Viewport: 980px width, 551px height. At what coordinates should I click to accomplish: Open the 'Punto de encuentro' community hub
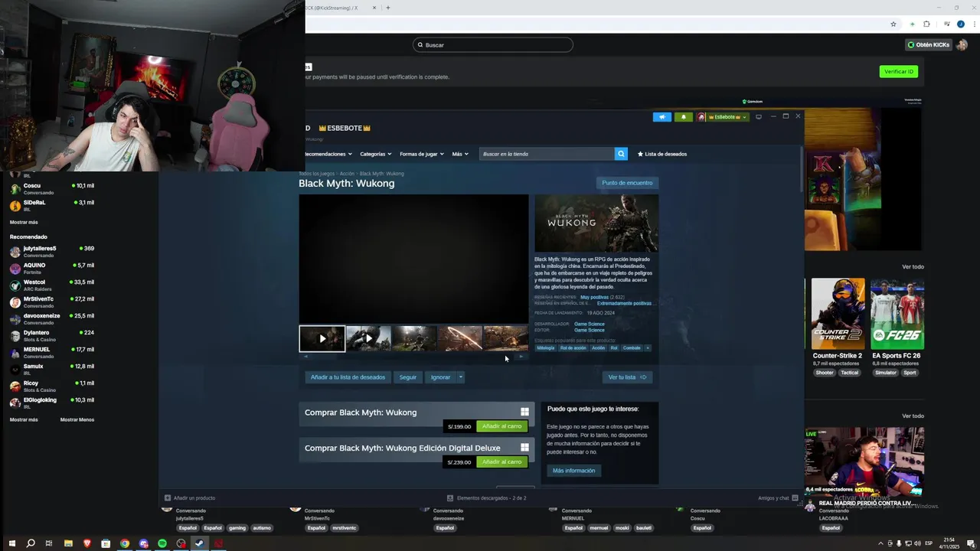click(627, 183)
